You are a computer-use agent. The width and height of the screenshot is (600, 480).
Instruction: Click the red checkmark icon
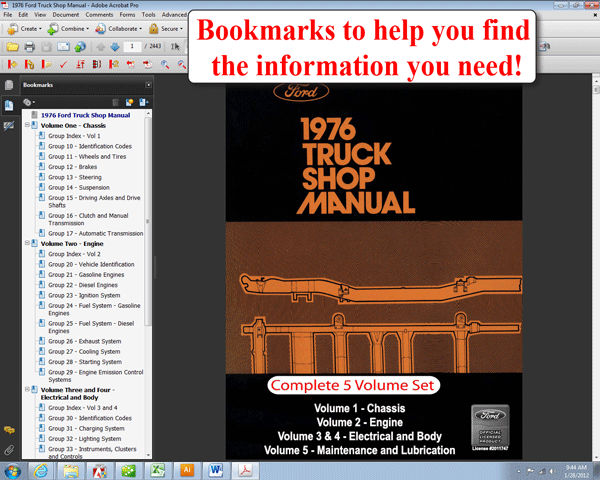click(x=63, y=64)
